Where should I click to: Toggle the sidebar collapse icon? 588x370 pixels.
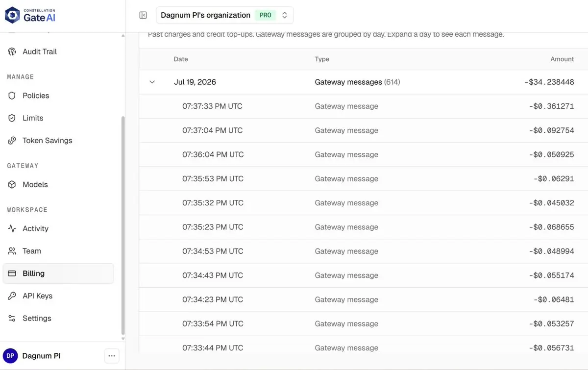[x=143, y=15]
